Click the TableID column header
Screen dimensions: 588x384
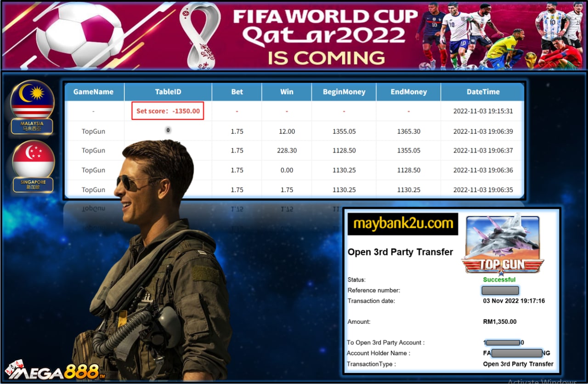168,92
